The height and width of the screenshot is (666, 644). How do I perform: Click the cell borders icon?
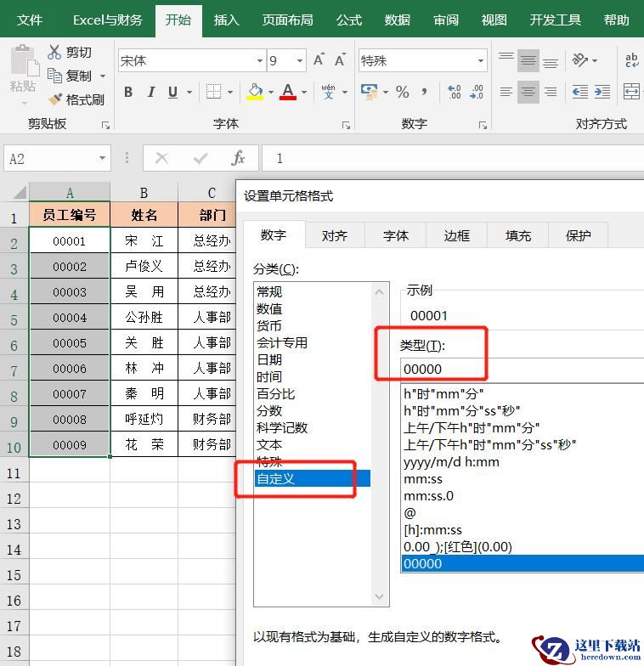point(213,92)
